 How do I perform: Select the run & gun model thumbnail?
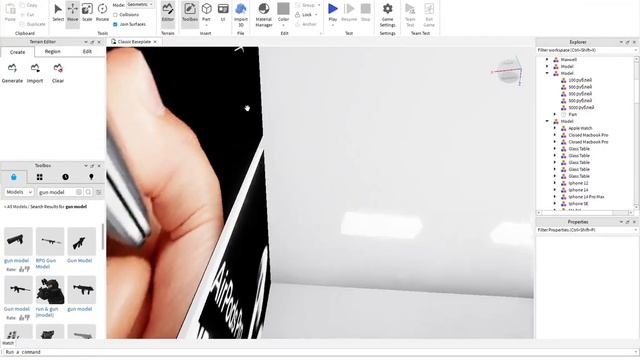pos(50,290)
